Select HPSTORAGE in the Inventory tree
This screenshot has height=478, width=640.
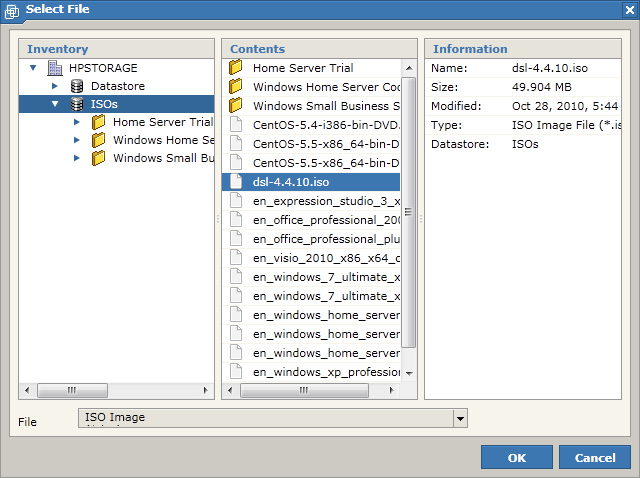click(x=103, y=68)
